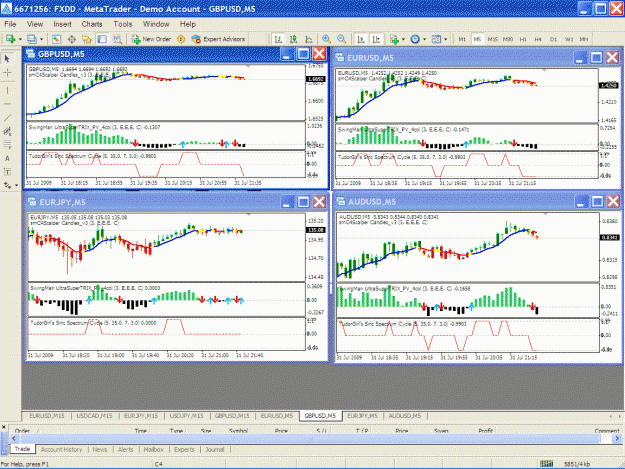The width and height of the screenshot is (625, 469).
Task: Select the Horizontal Line drawing tool
Action: tap(7, 104)
